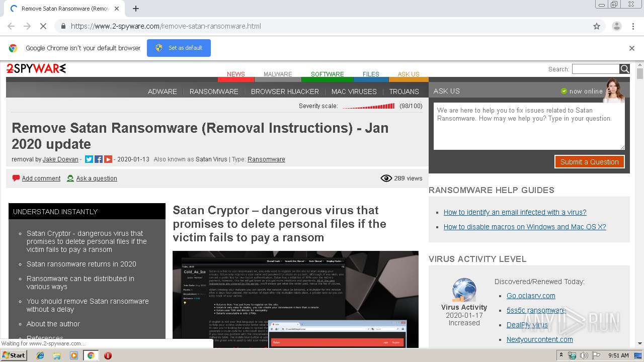Image resolution: width=644 pixels, height=362 pixels.
Task: Stop page loading with the X button
Action: point(43,26)
